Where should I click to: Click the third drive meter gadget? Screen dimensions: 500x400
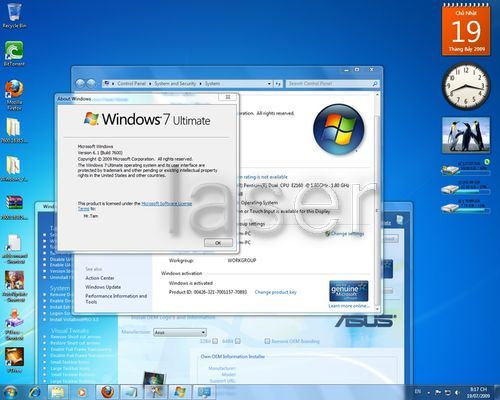[466, 207]
